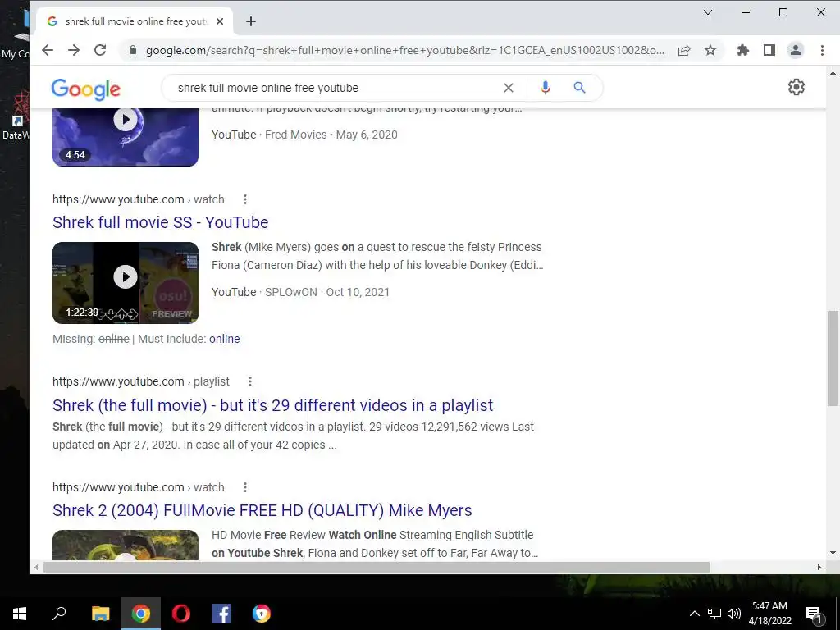
Task: Click the Chrome taskbar icon
Action: point(141,614)
